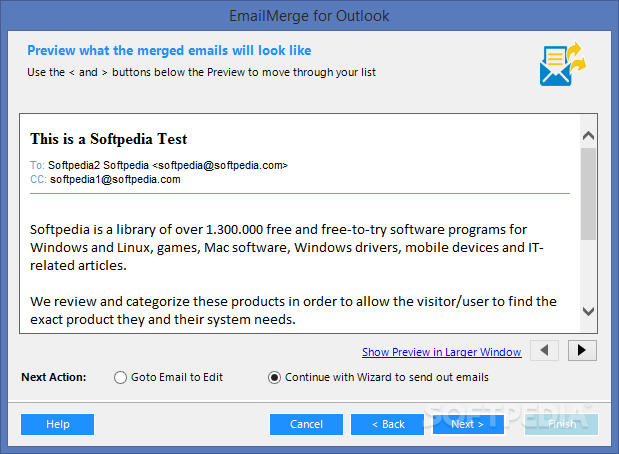Screen dimensions: 619x454
Task: Click the To recipient address line
Action: [167, 164]
